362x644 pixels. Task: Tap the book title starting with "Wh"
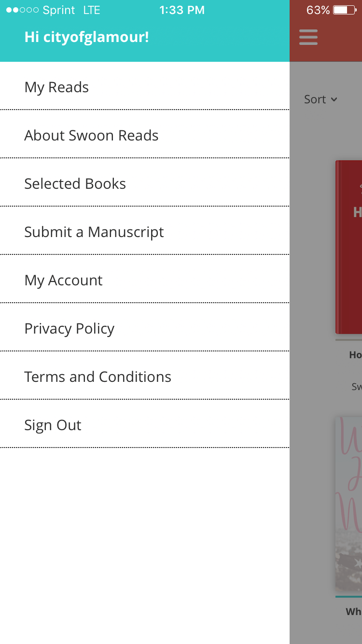click(354, 612)
